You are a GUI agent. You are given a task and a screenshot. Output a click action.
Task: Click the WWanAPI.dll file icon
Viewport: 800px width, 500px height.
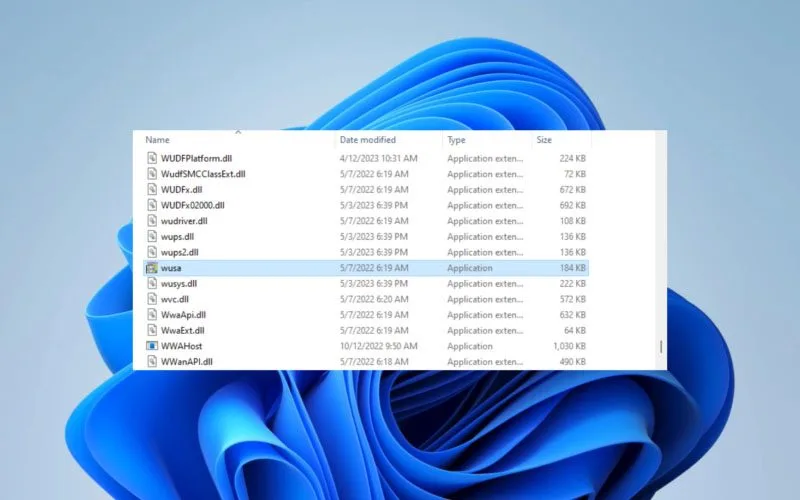[152, 362]
